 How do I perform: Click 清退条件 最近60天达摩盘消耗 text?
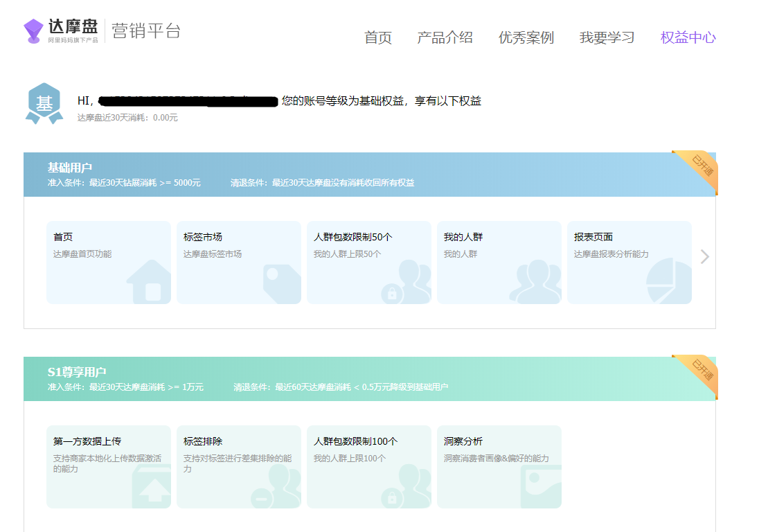(x=341, y=387)
